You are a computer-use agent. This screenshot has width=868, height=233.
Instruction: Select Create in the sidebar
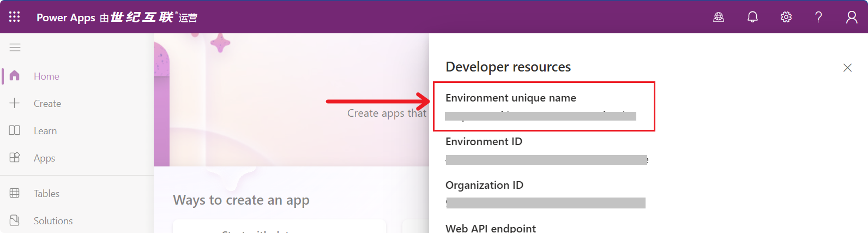tap(47, 104)
